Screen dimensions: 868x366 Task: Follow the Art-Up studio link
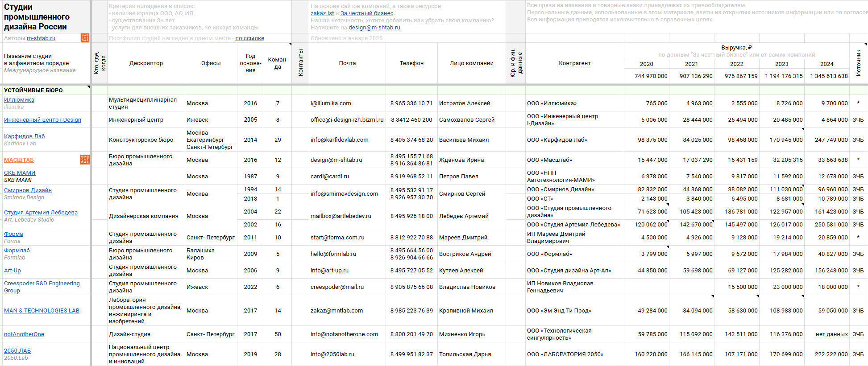coord(12,271)
